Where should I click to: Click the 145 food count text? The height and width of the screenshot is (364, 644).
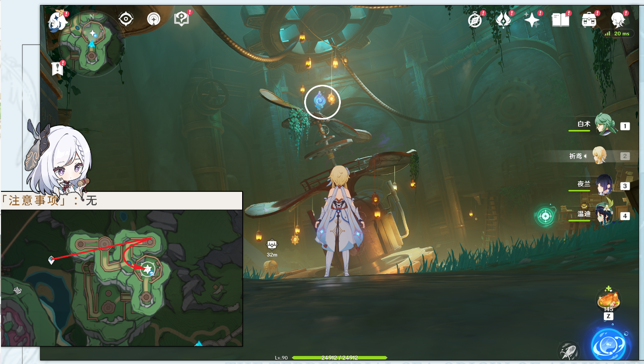tap(608, 309)
